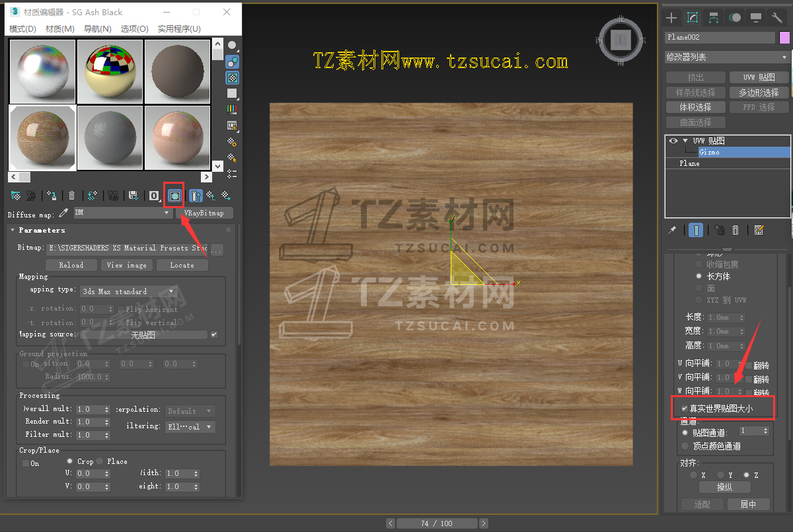
Task: Select the Place radio button
Action: coord(100,461)
